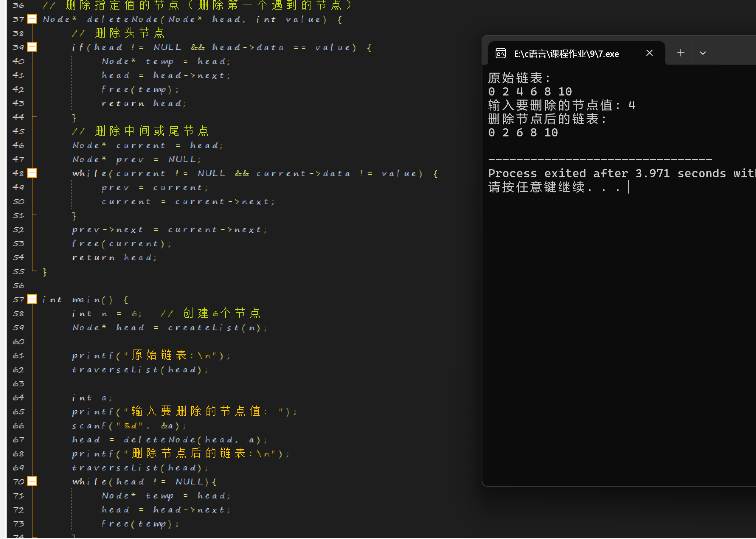Viewport: 756px width, 539px height.
Task: Collapse the while loop fold on line 48
Action: (32, 173)
